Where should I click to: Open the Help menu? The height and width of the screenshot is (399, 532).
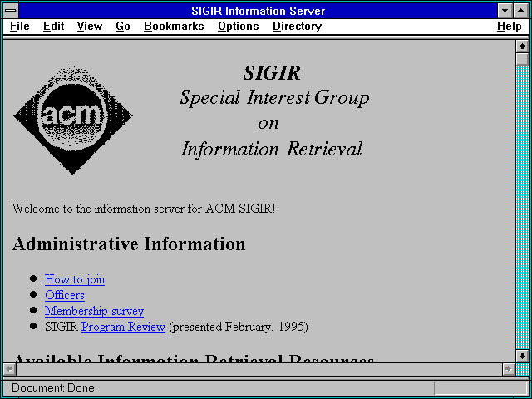click(510, 26)
